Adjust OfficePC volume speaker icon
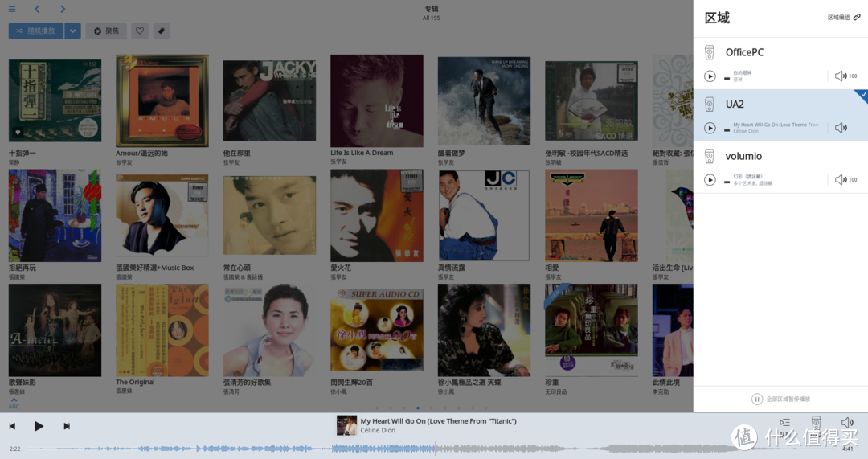This screenshot has height=459, width=868. click(841, 76)
